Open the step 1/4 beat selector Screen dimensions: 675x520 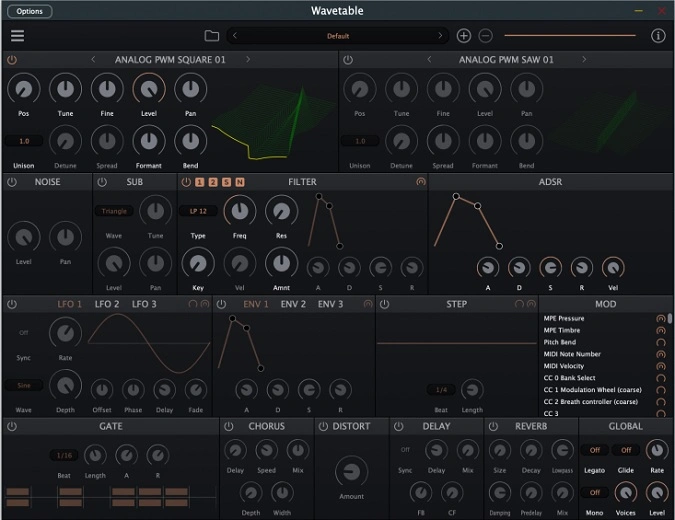point(441,390)
